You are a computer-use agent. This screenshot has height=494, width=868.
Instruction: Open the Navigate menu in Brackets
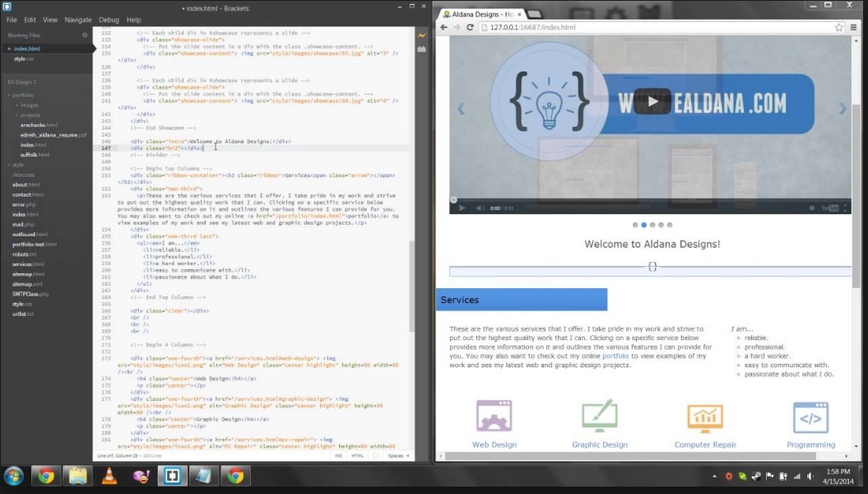click(78, 20)
